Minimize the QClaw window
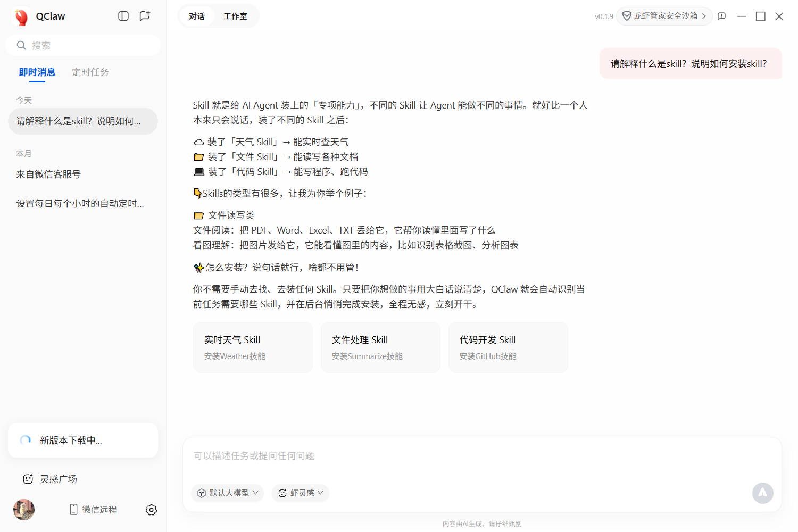This screenshot has height=532, width=798. click(x=742, y=16)
